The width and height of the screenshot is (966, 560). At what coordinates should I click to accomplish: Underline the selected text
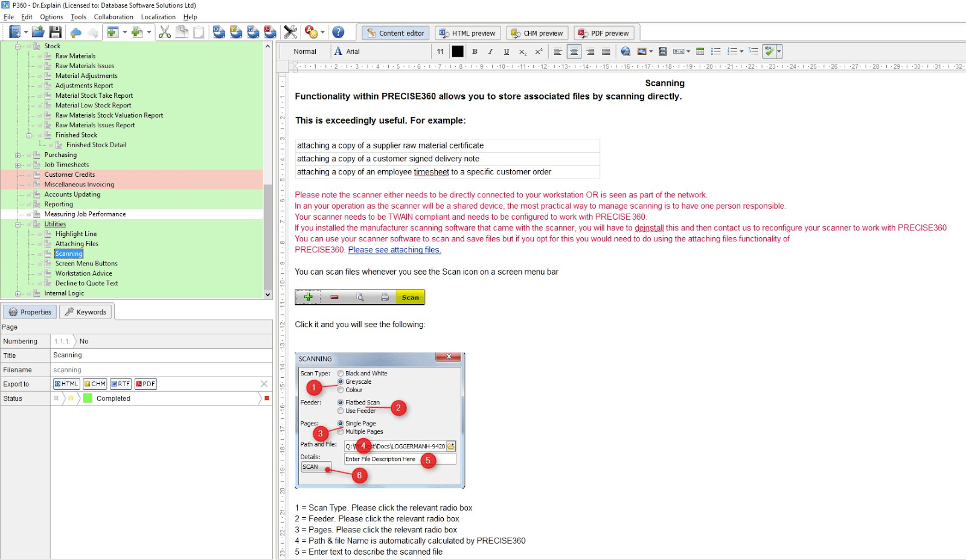pos(507,52)
